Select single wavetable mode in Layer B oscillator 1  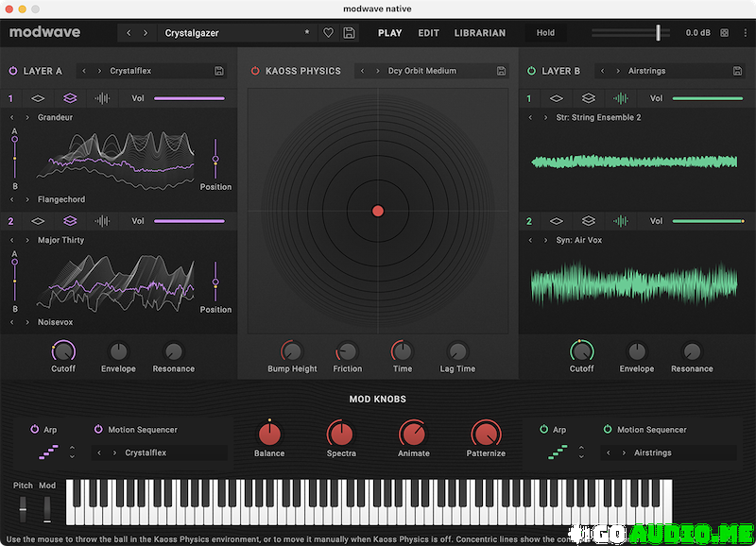(556, 98)
